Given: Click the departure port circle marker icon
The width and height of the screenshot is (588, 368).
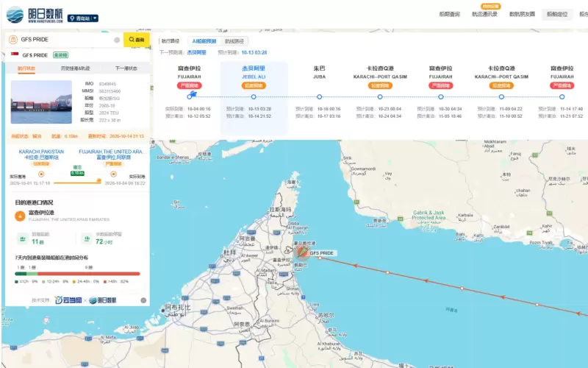Looking at the screenshot, I should point(41,174).
